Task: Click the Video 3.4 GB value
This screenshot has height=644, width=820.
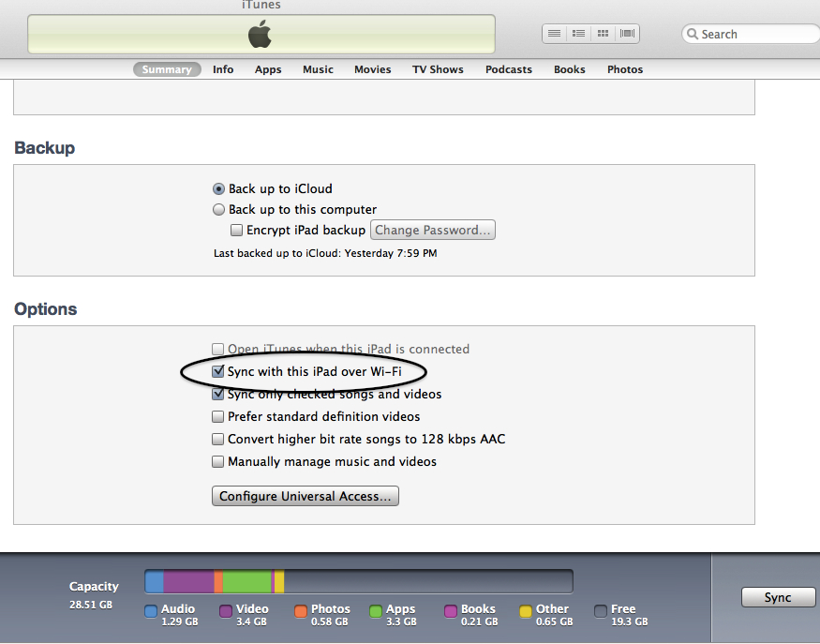Action: [251, 622]
